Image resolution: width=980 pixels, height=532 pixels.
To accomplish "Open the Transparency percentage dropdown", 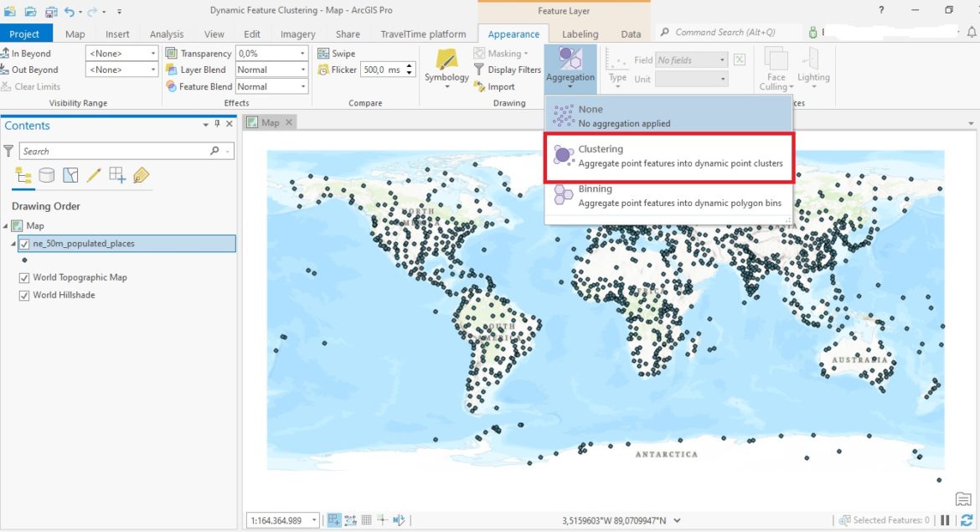I will click(x=303, y=53).
